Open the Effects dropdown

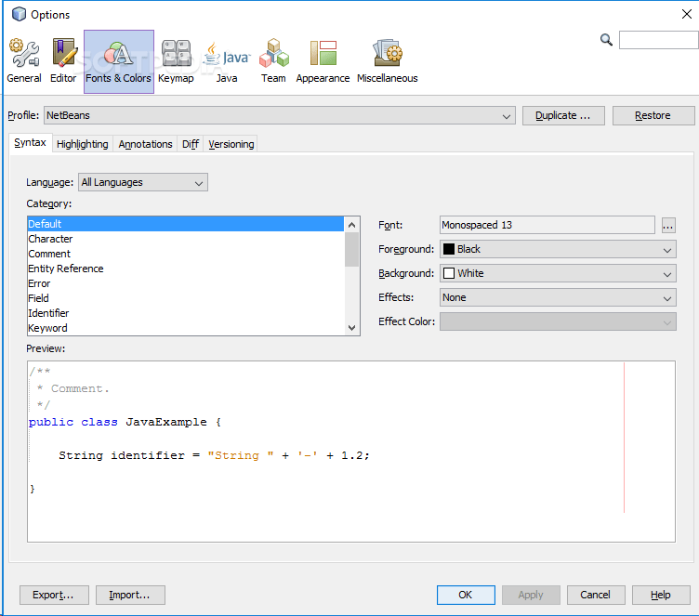pos(558,297)
